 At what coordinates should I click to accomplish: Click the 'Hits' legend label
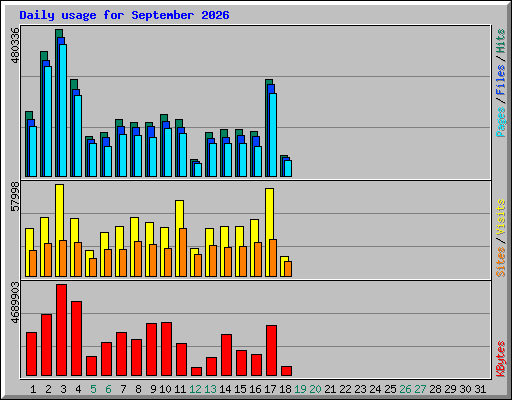pyautogui.click(x=501, y=41)
